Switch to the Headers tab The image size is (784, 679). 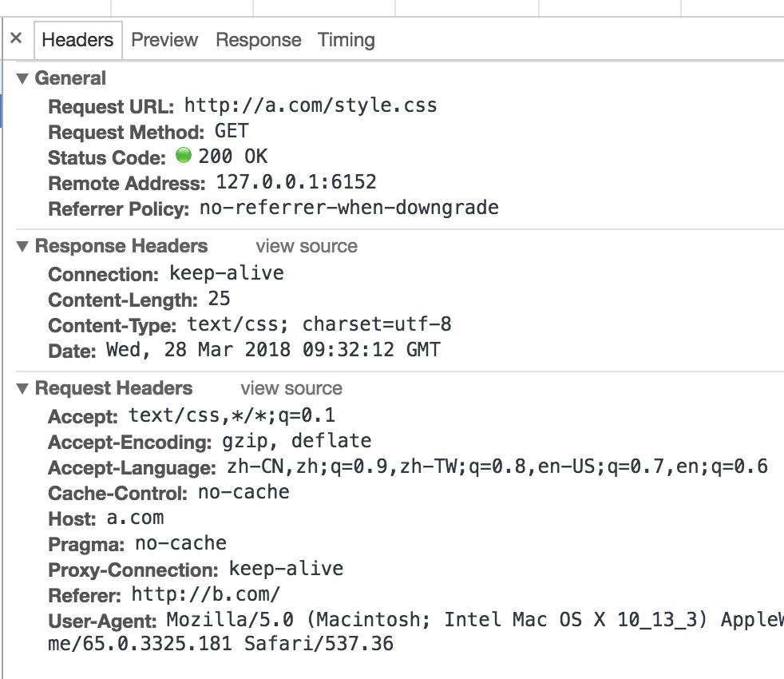[x=78, y=40]
